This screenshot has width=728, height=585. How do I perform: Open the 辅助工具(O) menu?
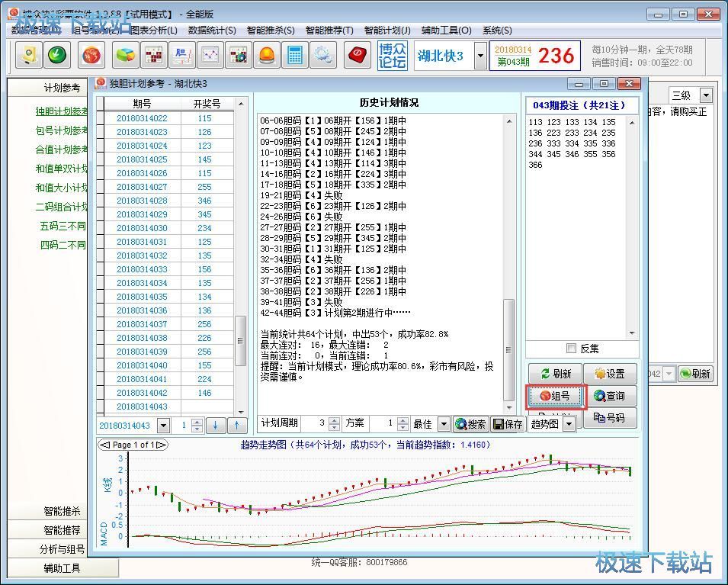[x=444, y=31]
